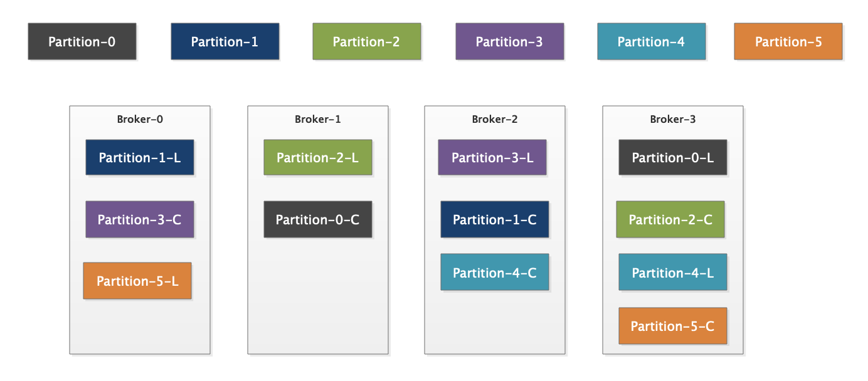Click Partition-0-L leader in Broker-3
The image size is (868, 381).
pyautogui.click(x=673, y=157)
